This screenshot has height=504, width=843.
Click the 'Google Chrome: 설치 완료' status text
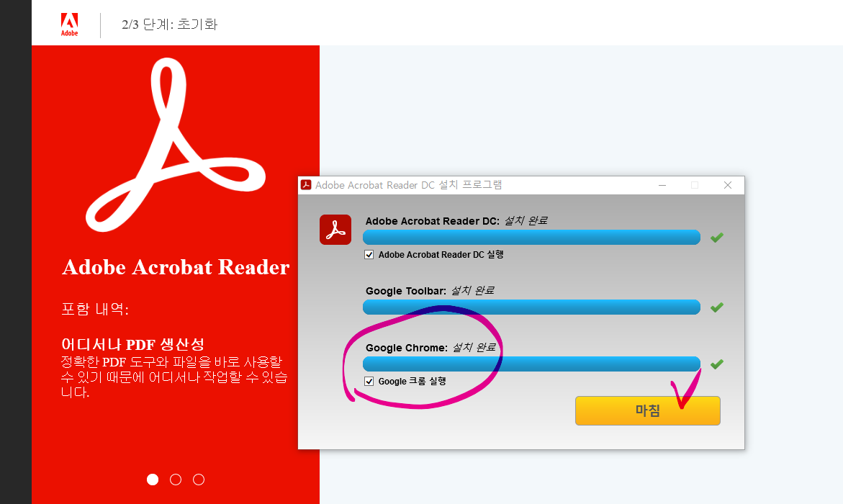(x=430, y=348)
